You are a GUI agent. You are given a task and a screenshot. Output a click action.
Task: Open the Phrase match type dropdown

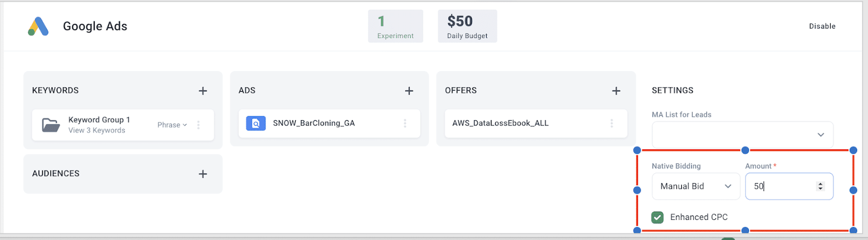click(x=172, y=125)
